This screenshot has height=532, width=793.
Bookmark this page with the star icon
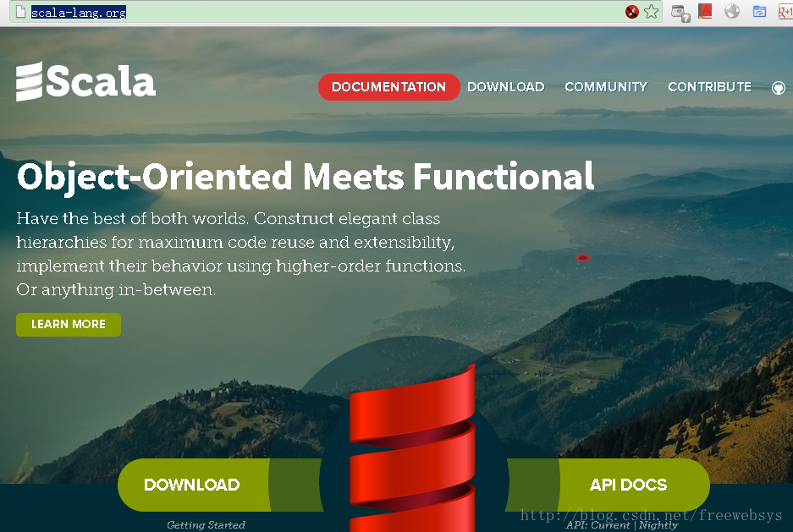(652, 12)
